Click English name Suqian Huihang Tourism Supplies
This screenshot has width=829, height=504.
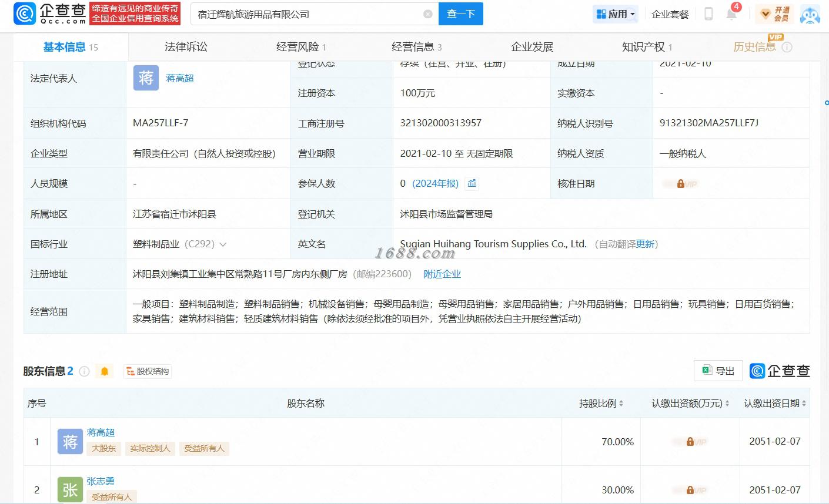(493, 244)
